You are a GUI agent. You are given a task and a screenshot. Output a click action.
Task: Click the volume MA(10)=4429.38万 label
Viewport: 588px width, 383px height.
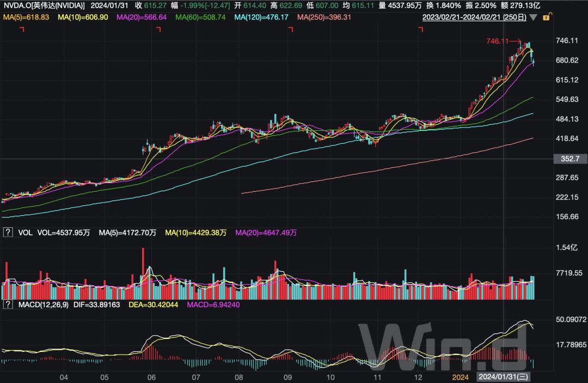pos(196,233)
